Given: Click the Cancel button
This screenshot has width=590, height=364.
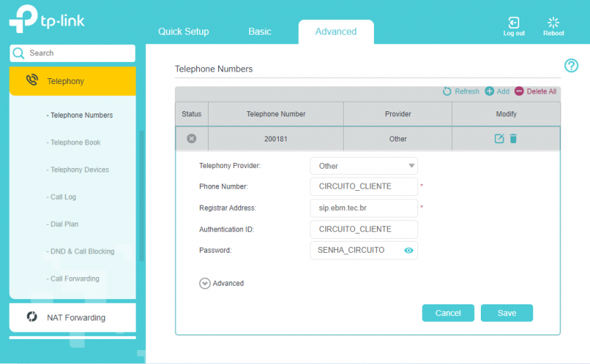Looking at the screenshot, I should (x=448, y=313).
